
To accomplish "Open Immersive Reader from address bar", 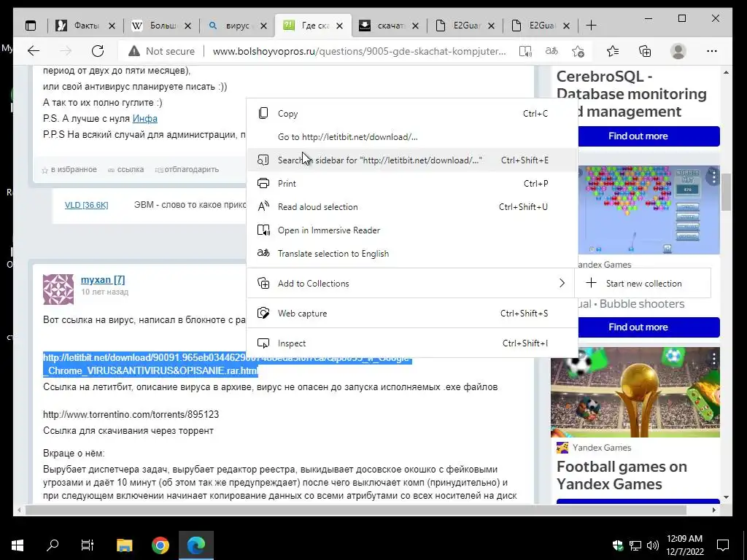I will pyautogui.click(x=525, y=51).
